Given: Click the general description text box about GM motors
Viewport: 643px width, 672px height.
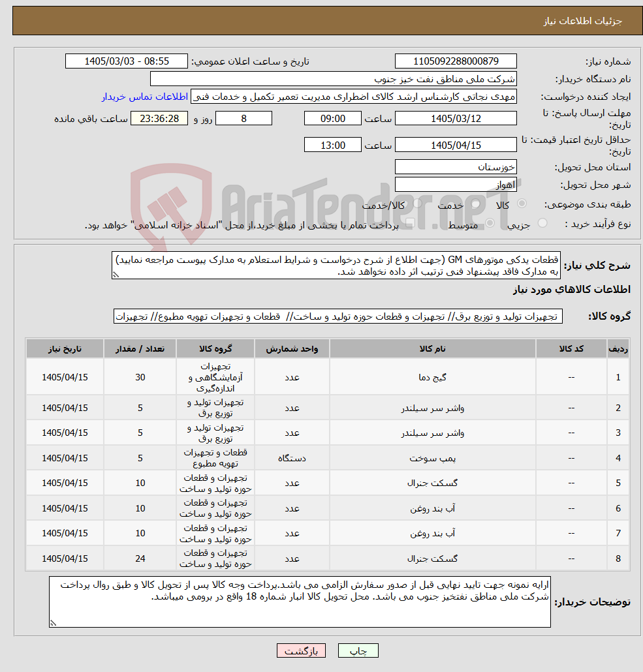Looking at the screenshot, I should tap(336, 266).
